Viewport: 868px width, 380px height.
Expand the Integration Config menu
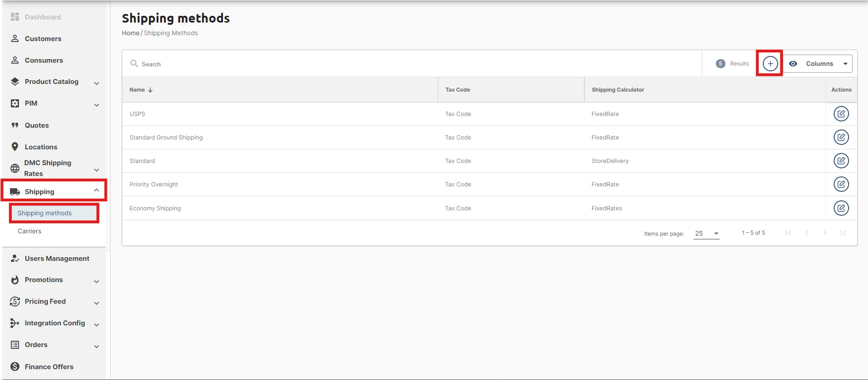click(x=96, y=325)
